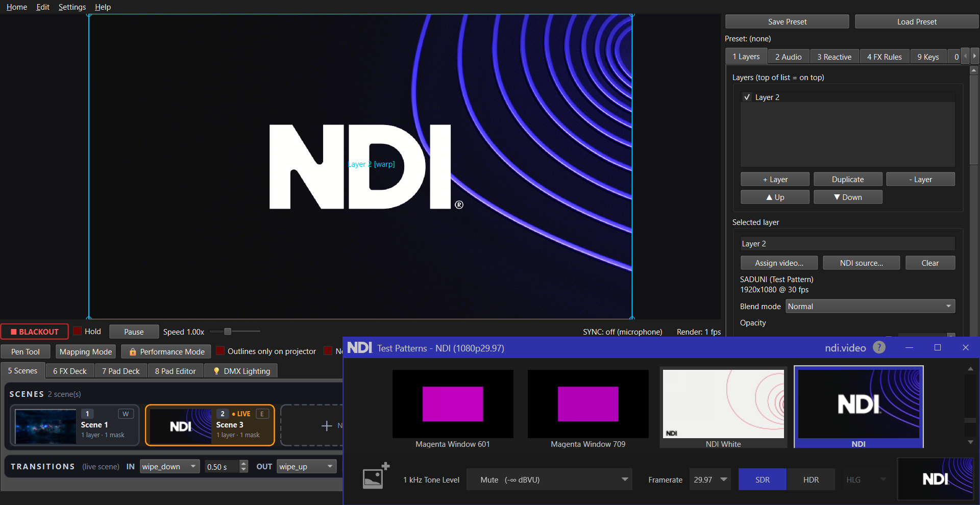Switch to HDR mode in NDI Test Patterns

click(x=811, y=479)
